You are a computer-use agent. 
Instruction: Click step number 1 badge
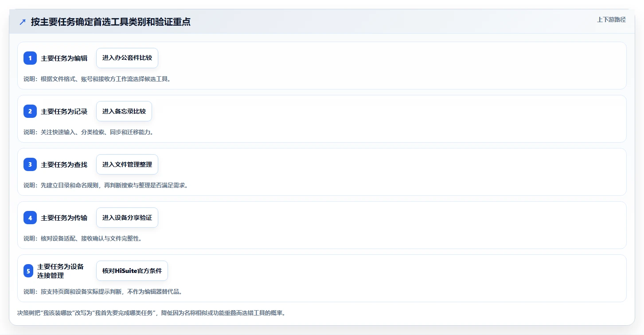pos(30,58)
